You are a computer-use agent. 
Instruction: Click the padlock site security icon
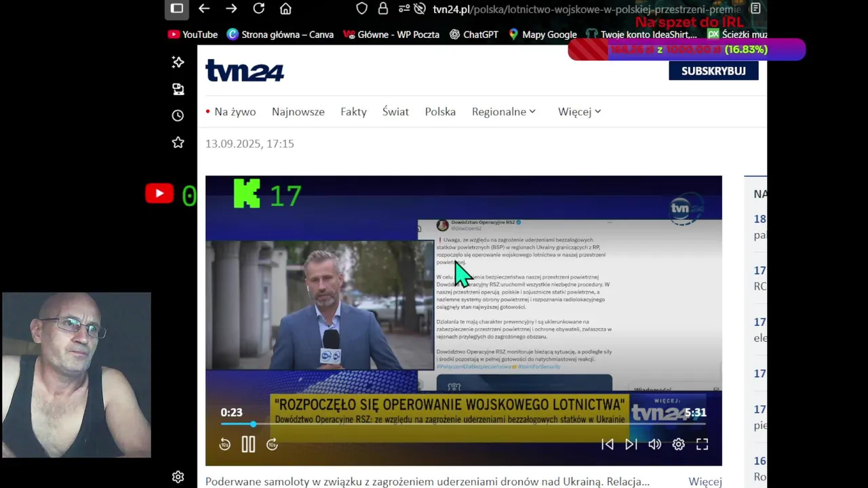383,9
